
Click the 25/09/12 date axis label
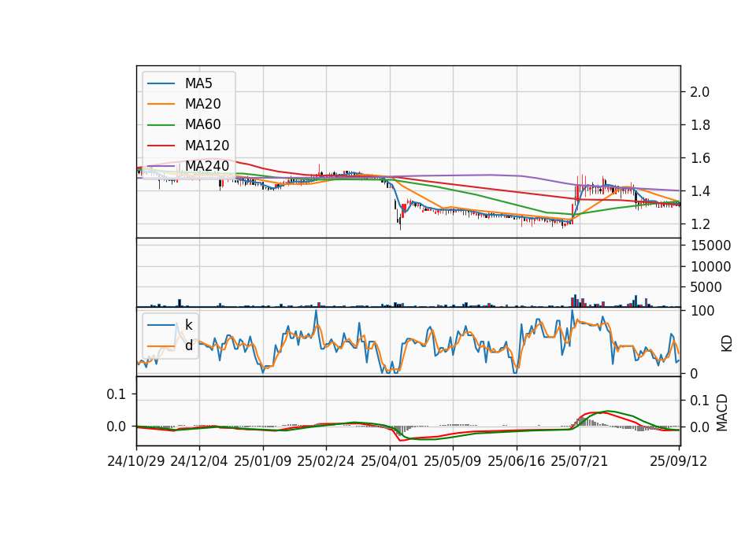point(679,461)
